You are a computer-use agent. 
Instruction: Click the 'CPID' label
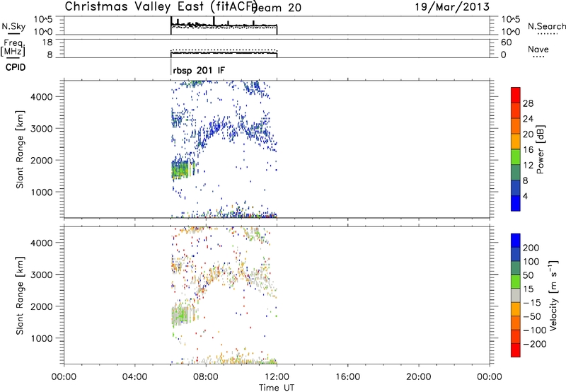tap(16, 67)
